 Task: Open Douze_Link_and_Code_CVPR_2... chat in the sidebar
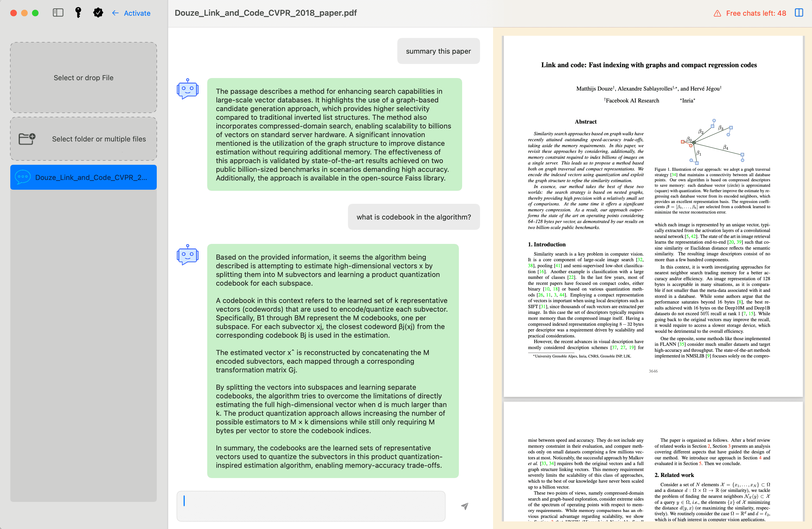coord(84,177)
